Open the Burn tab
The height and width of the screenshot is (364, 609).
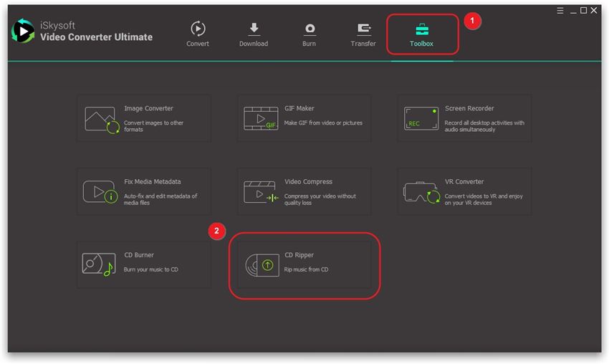click(x=309, y=34)
